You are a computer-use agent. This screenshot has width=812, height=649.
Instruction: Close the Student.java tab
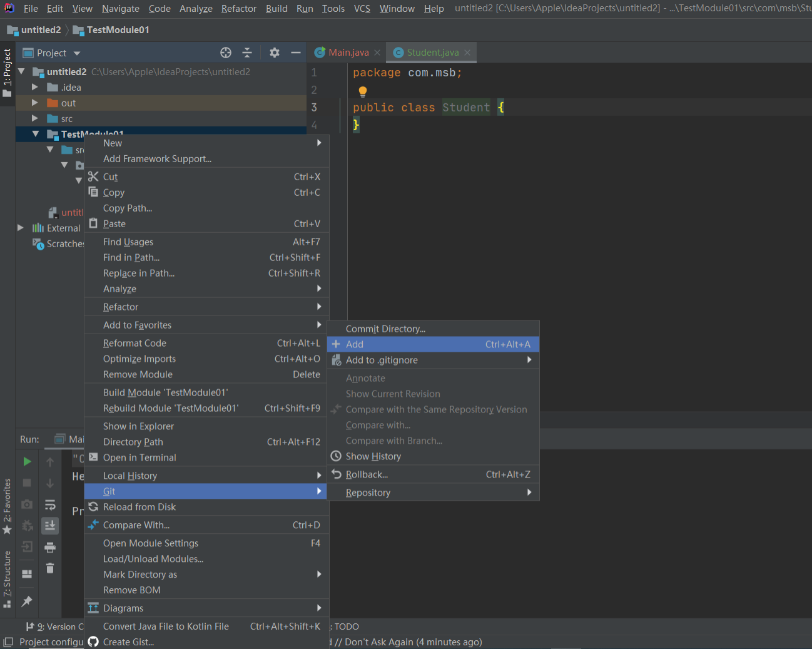[467, 53]
